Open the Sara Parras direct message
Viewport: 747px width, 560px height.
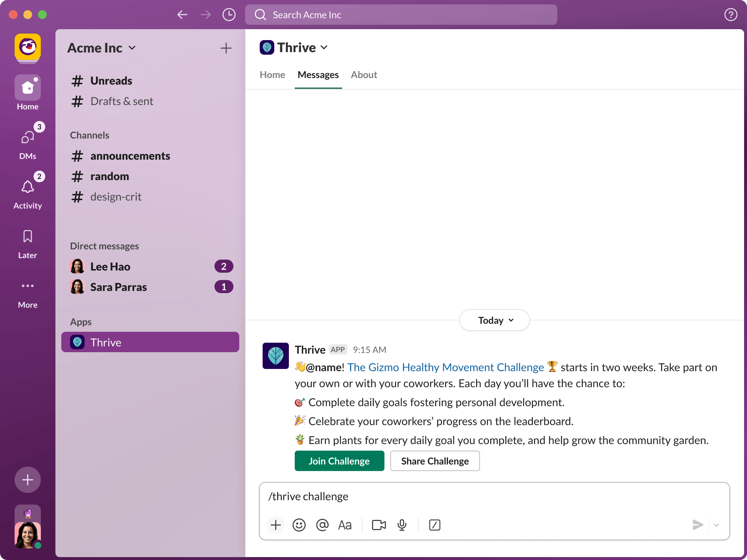150,287
